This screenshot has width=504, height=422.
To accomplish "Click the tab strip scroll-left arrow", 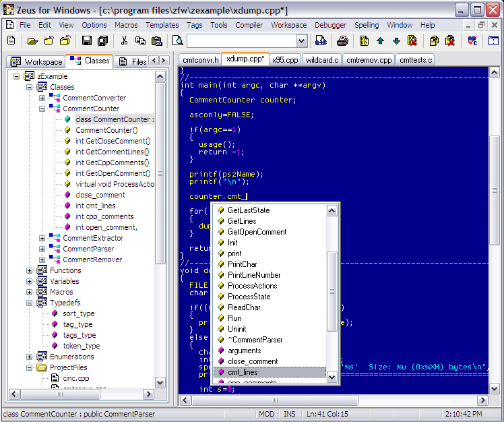I will [x=154, y=61].
